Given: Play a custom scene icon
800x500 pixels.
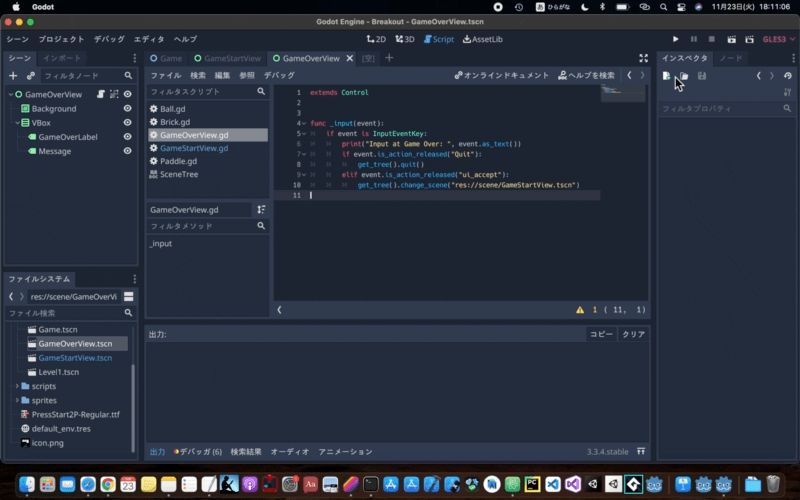Looking at the screenshot, I should coord(749,39).
